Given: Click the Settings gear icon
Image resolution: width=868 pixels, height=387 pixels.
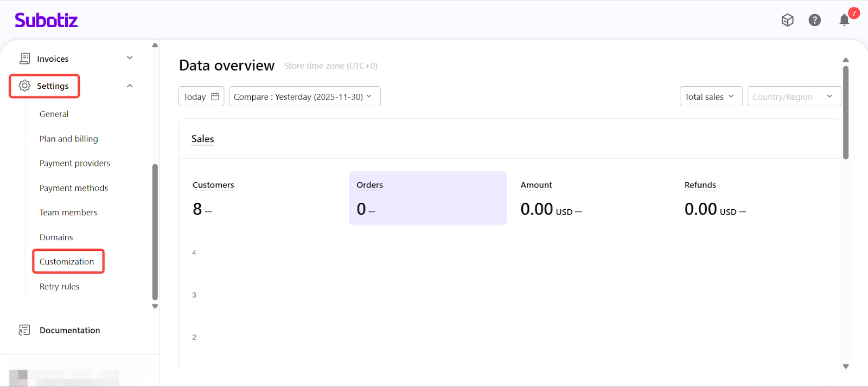Looking at the screenshot, I should click(x=25, y=86).
